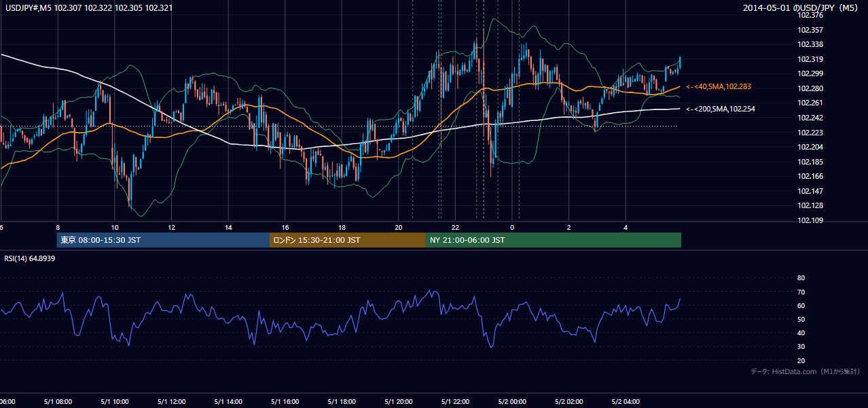
Task: Select the Tokyo 08:00-15:30 JST session bar
Action: 163,240
